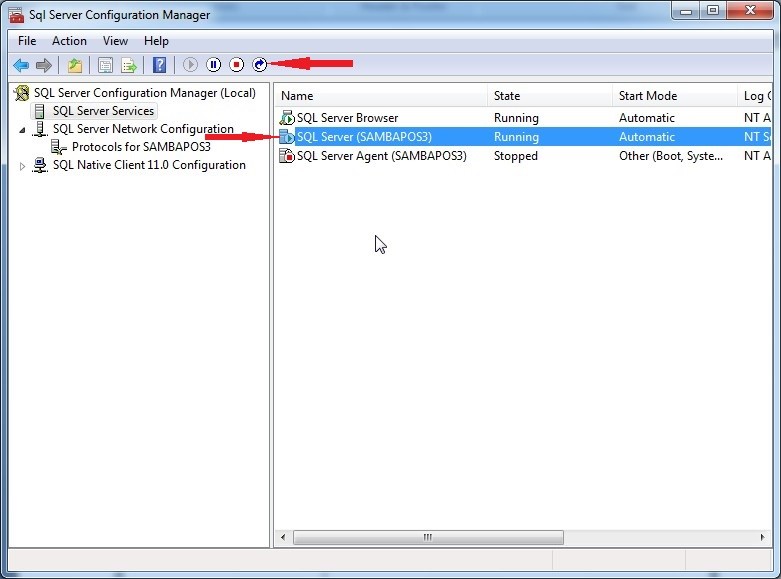Close the Sql Server Configuration Manager window

pyautogui.click(x=750, y=11)
